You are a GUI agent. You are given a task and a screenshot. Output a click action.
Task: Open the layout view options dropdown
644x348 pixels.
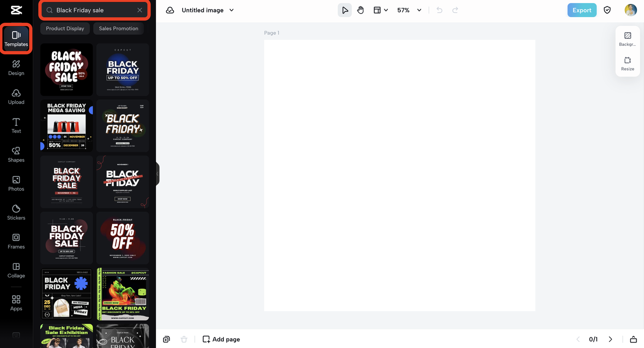coord(381,10)
